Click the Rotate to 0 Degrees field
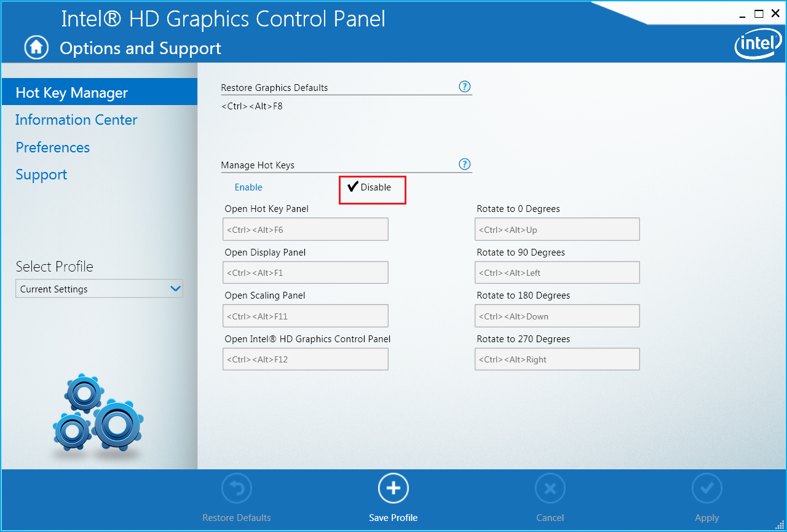 point(557,229)
